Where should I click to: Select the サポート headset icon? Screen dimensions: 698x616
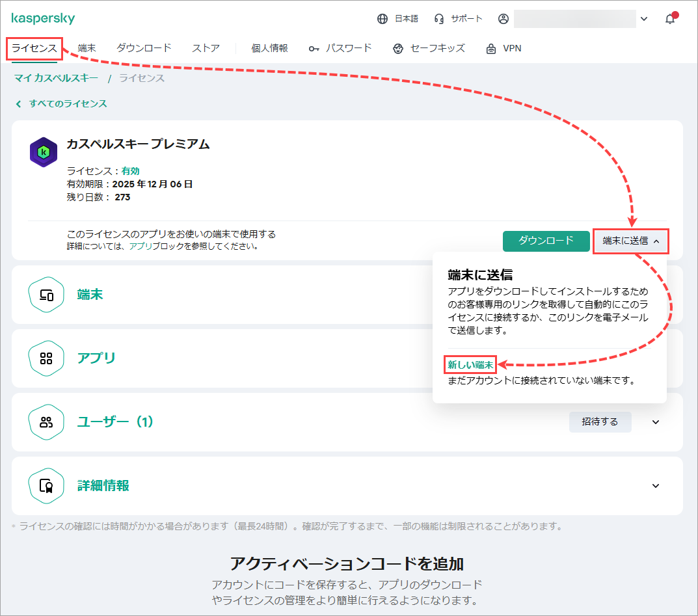click(x=439, y=19)
